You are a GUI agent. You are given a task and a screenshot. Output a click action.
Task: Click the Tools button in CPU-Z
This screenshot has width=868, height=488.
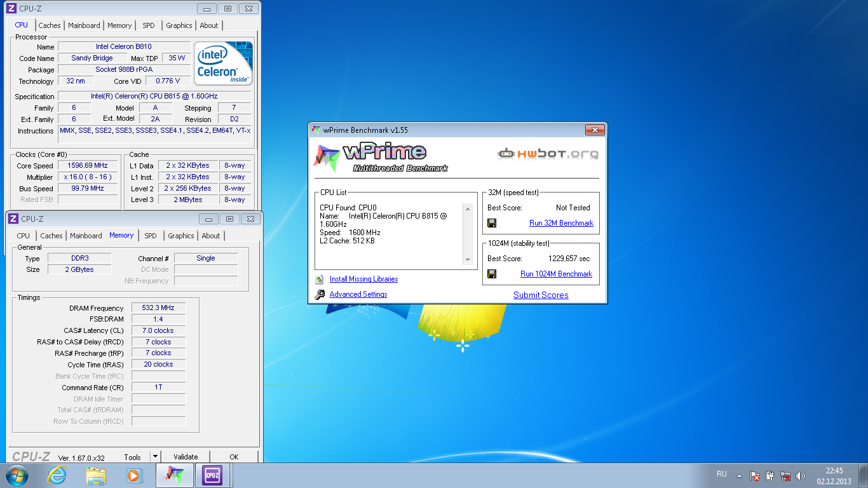pyautogui.click(x=132, y=457)
